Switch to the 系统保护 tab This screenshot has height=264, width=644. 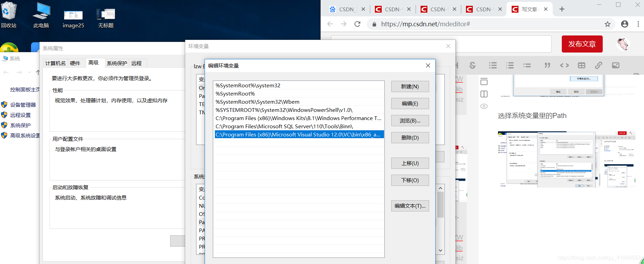point(117,63)
